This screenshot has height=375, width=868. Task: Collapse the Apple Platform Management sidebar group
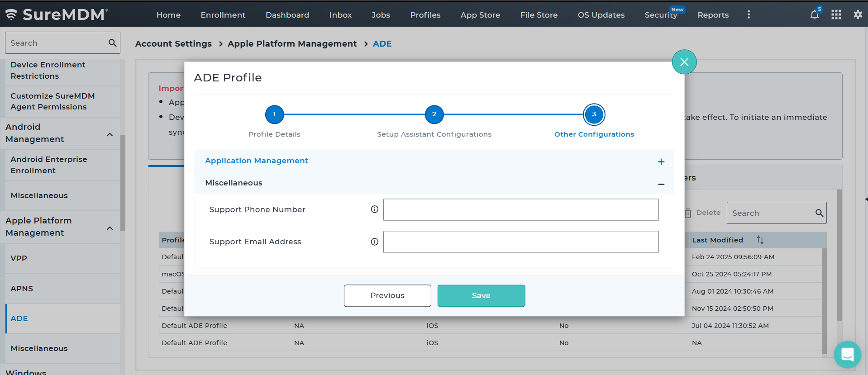tap(110, 228)
